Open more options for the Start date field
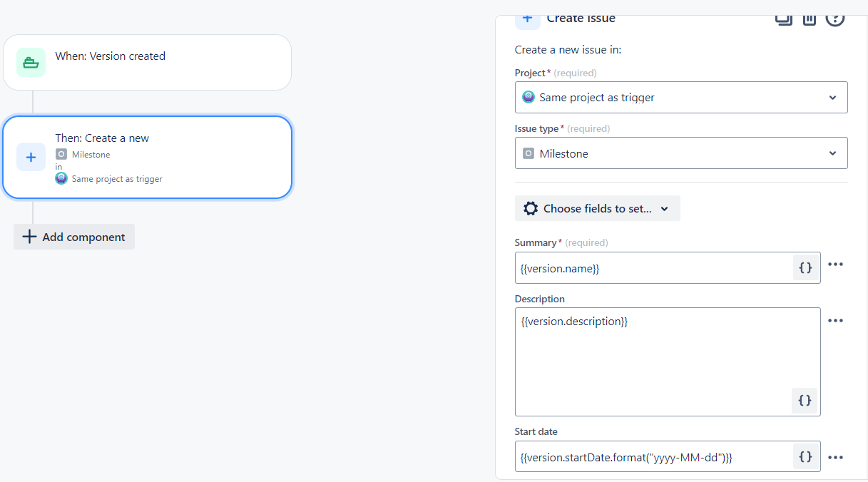 pyautogui.click(x=835, y=457)
